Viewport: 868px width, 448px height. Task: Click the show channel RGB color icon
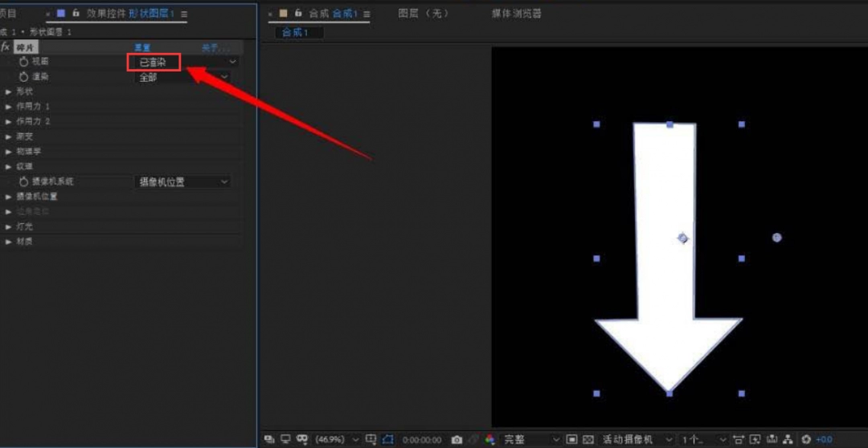pos(489,440)
